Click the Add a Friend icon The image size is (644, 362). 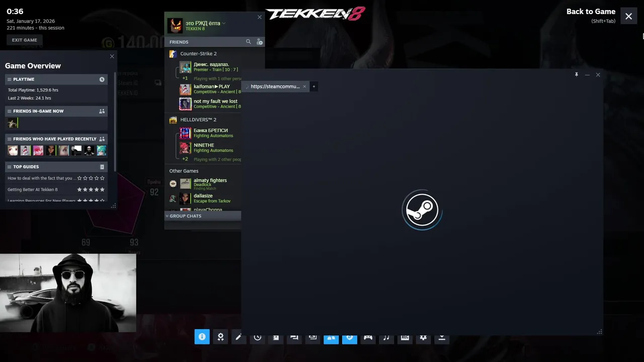point(260,42)
